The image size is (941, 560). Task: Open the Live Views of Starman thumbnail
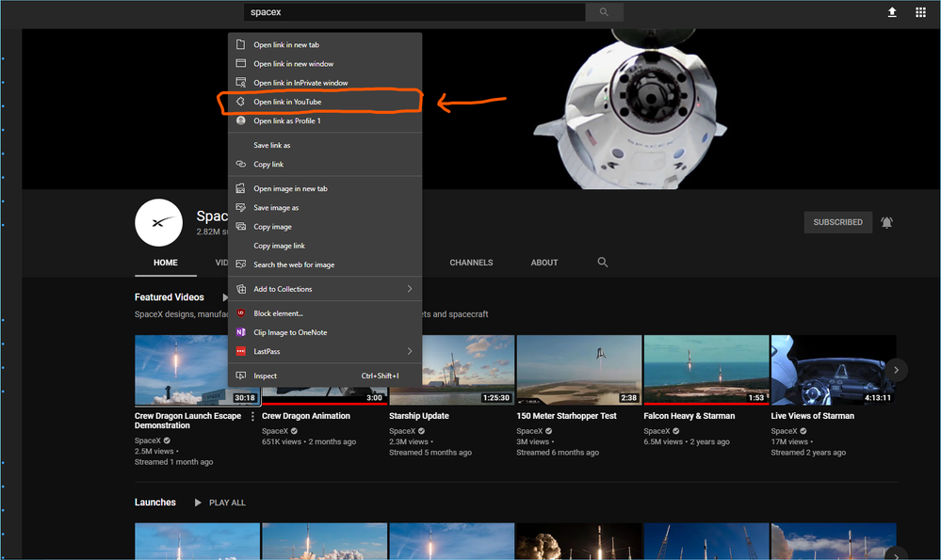[834, 370]
